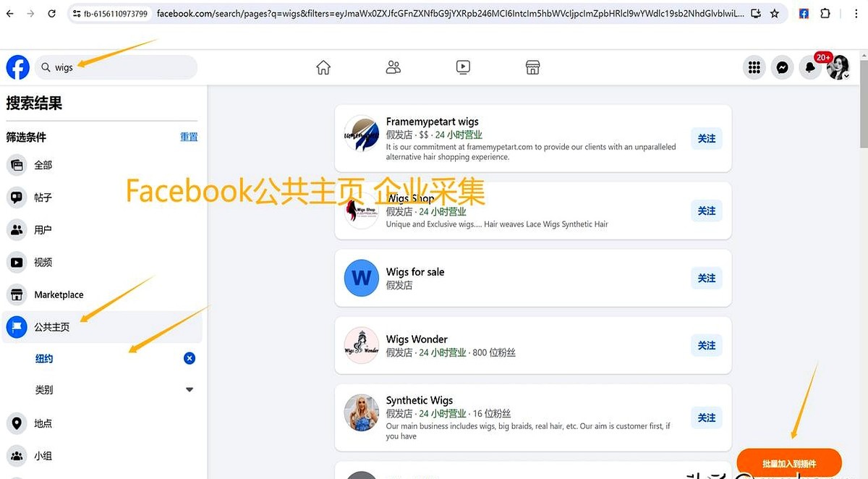Open account menu from profile avatar
The height and width of the screenshot is (479, 868).
tap(838, 67)
